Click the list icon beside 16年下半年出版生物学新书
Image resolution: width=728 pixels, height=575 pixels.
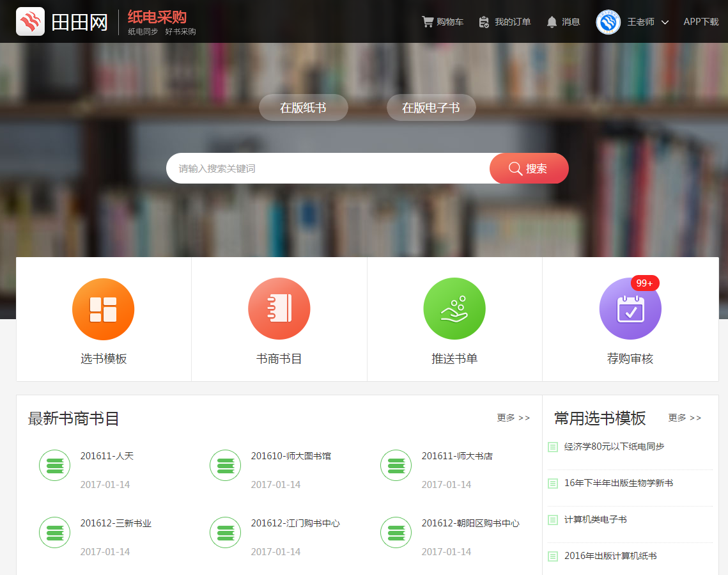552,484
